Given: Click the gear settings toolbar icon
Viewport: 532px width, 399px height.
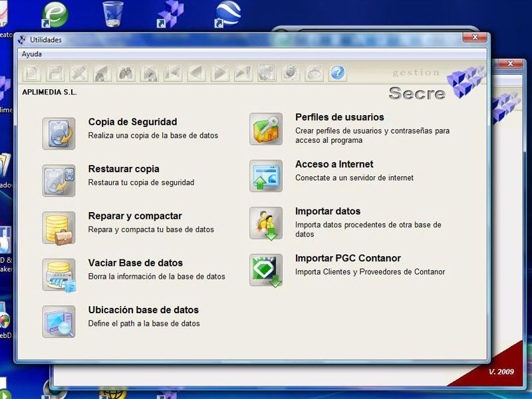Looking at the screenshot, I should pyautogui.click(x=291, y=73).
